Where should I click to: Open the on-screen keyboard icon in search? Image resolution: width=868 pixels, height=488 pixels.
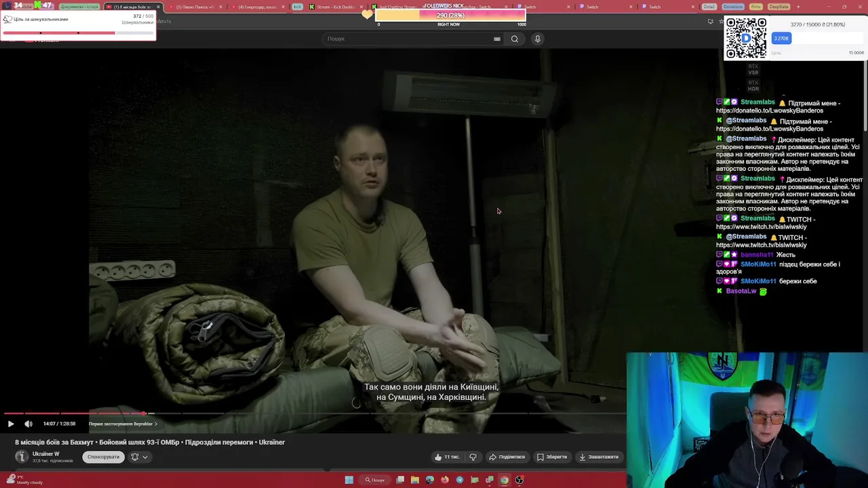(x=497, y=39)
